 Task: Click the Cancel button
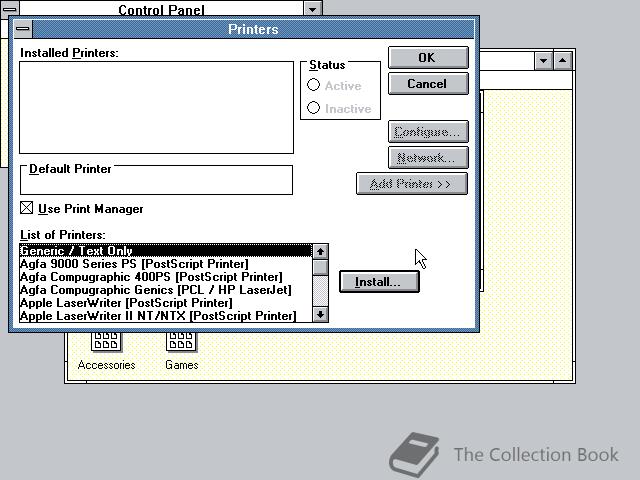(428, 84)
